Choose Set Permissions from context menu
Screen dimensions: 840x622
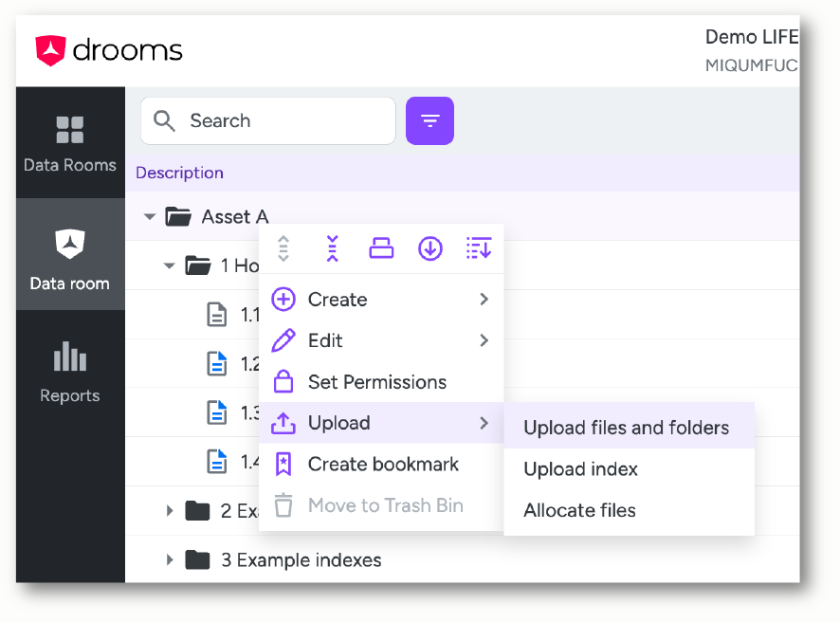(x=381, y=382)
